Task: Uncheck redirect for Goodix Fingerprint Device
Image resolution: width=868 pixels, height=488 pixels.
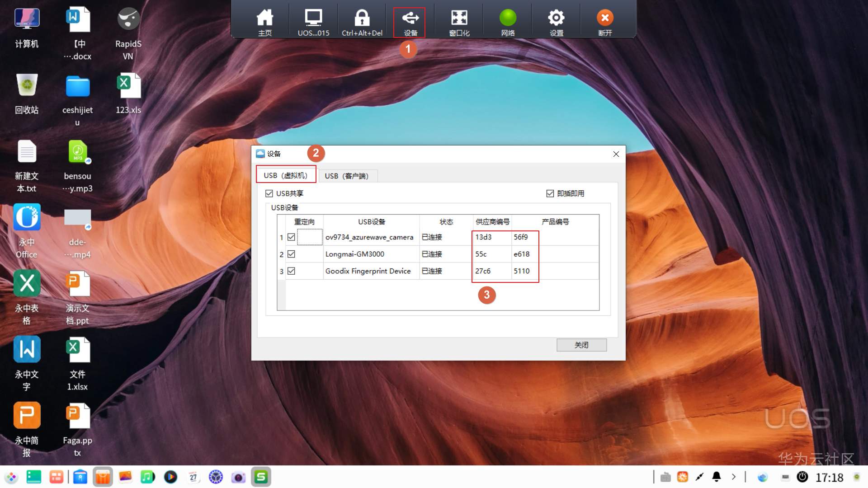Action: point(292,271)
